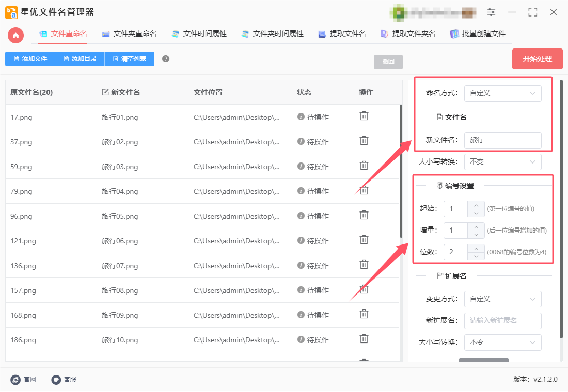Delete the 168.png row with trash icon
The height and width of the screenshot is (392, 568).
[364, 315]
